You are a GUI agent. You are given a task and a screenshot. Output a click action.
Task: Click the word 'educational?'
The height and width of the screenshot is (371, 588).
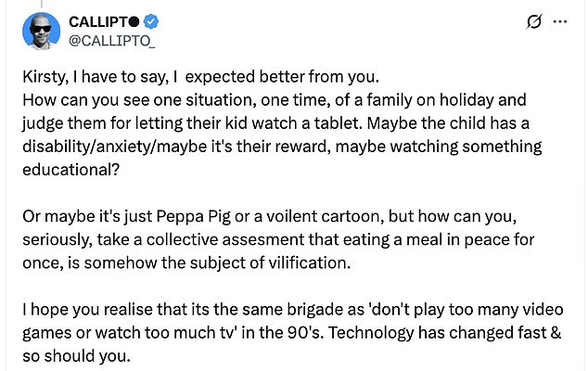[70, 170]
